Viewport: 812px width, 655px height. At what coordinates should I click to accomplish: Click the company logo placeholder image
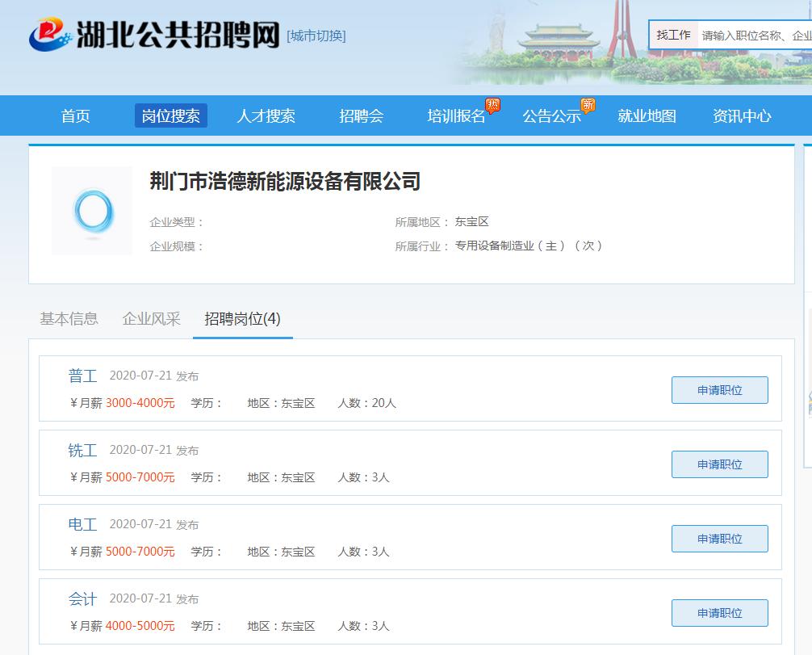91,211
